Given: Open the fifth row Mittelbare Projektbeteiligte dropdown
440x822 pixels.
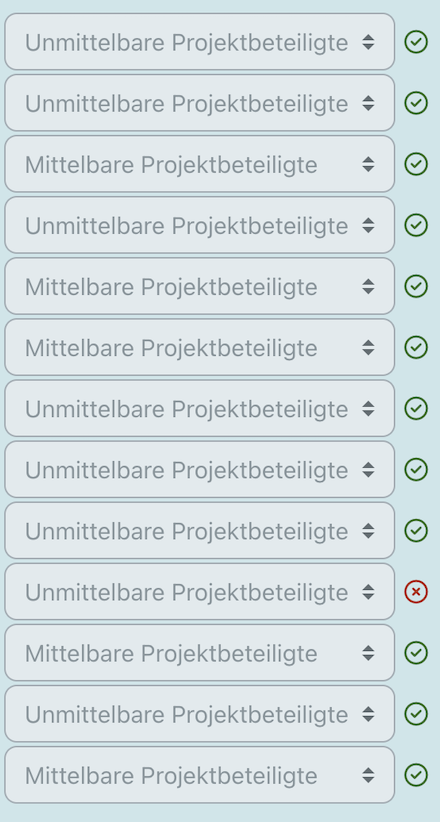Looking at the screenshot, I should coord(199,286).
